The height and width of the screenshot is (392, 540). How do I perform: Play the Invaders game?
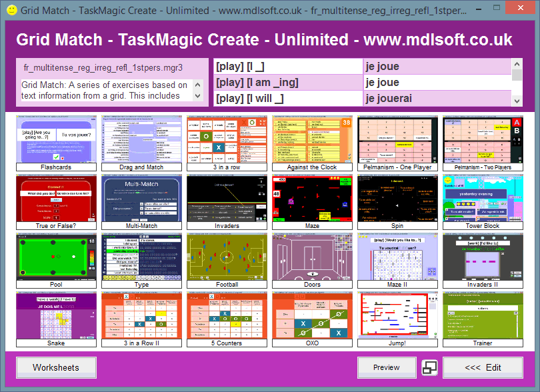coord(227,202)
